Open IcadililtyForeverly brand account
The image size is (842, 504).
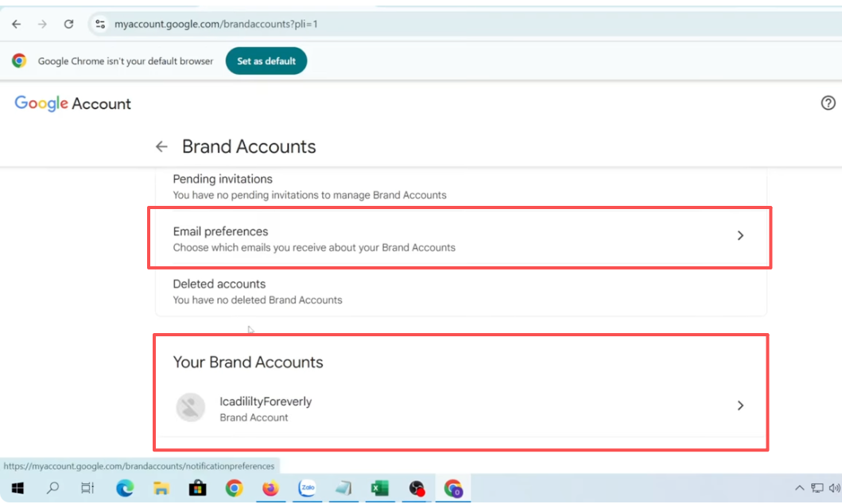(x=460, y=409)
